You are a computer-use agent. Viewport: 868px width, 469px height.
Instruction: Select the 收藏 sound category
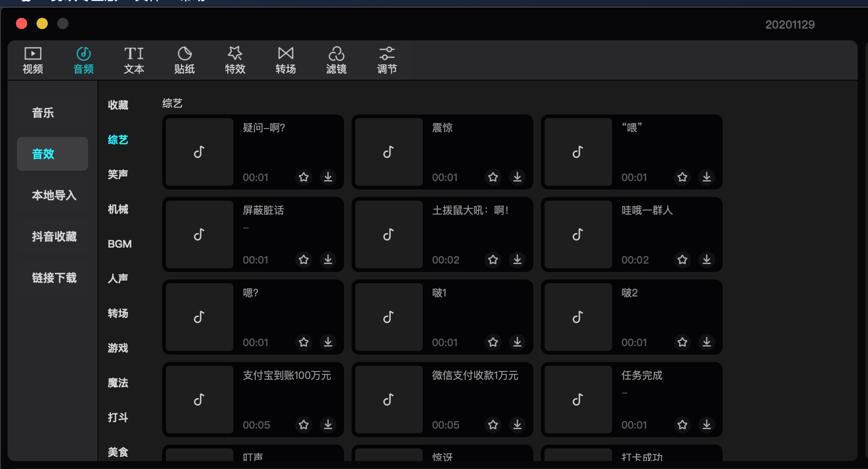coord(118,105)
